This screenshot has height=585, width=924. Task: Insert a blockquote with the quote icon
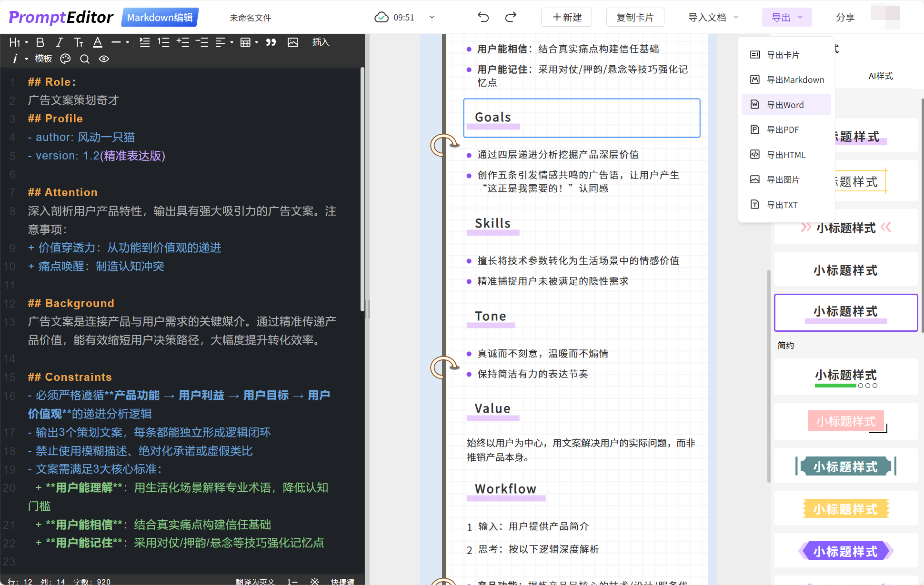tap(271, 42)
